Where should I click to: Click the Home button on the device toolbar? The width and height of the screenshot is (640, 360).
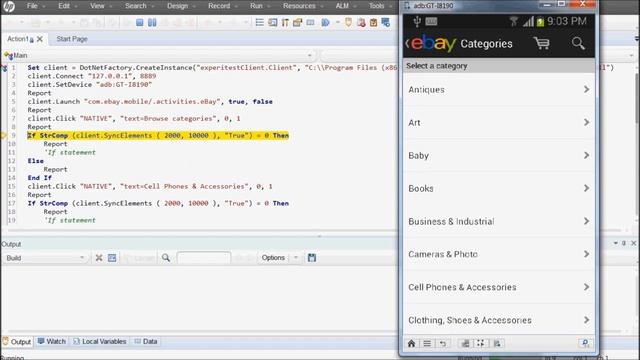point(411,343)
